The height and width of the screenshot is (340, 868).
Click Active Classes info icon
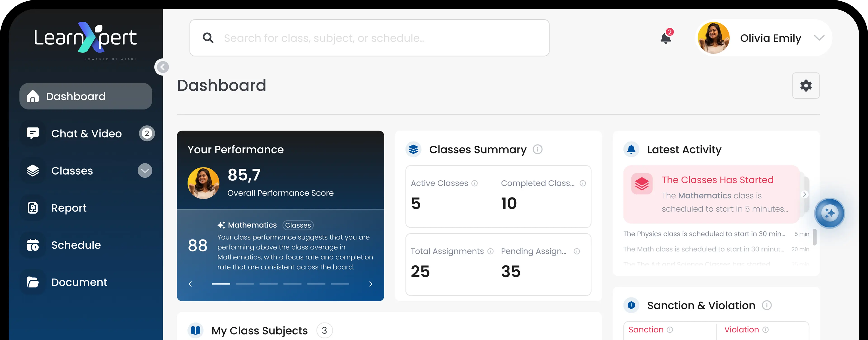pyautogui.click(x=474, y=183)
